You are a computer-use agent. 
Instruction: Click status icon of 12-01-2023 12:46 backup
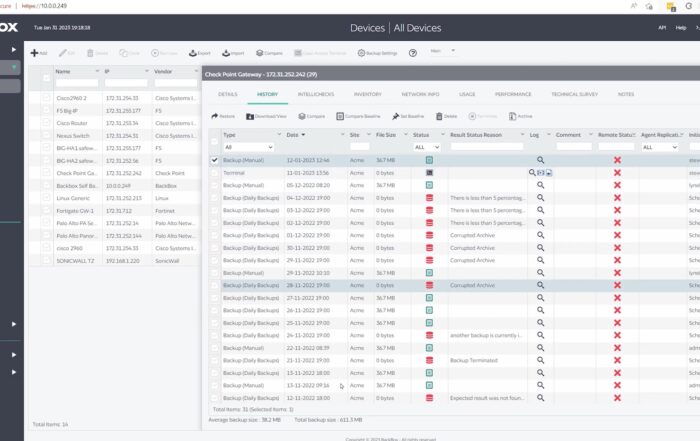[x=429, y=160]
